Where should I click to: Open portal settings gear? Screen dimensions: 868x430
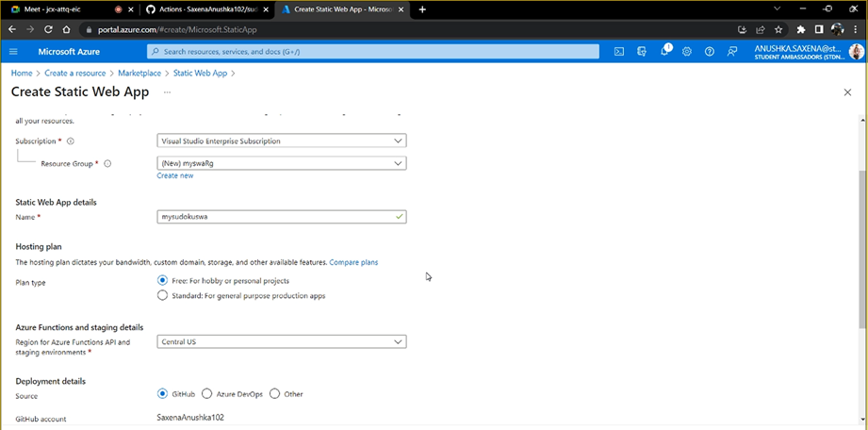[687, 52]
